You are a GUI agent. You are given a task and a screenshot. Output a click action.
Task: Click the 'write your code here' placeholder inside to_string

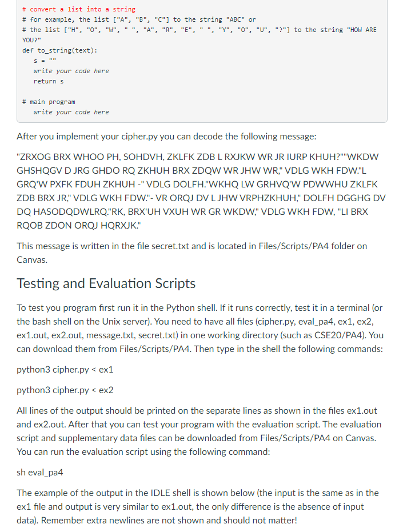click(x=71, y=71)
